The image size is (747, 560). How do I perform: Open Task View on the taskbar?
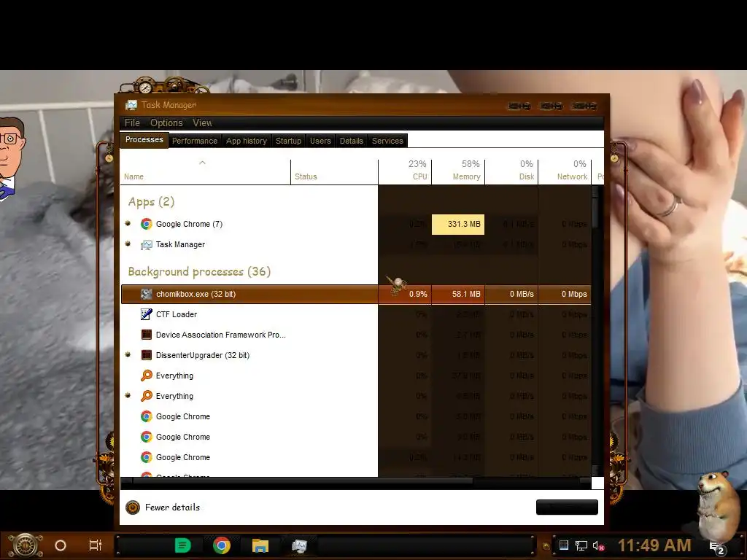96,545
